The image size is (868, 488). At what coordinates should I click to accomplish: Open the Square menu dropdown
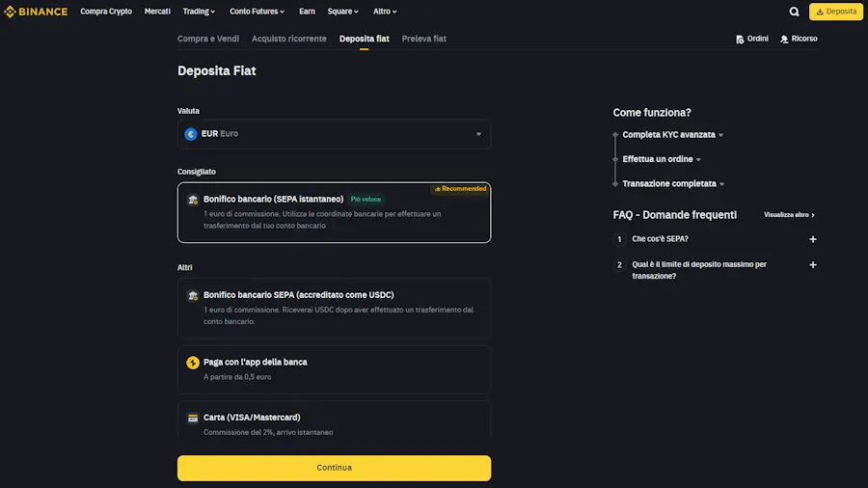coord(342,11)
